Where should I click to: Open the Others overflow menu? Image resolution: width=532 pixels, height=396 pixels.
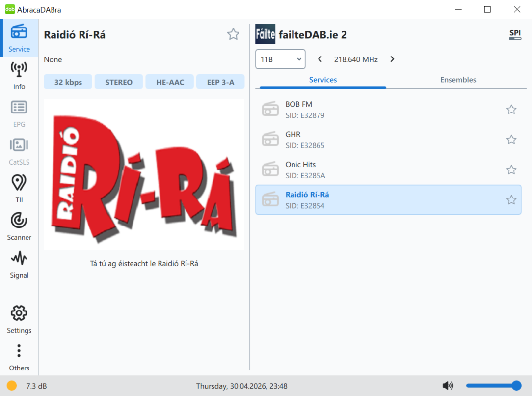coord(19,357)
